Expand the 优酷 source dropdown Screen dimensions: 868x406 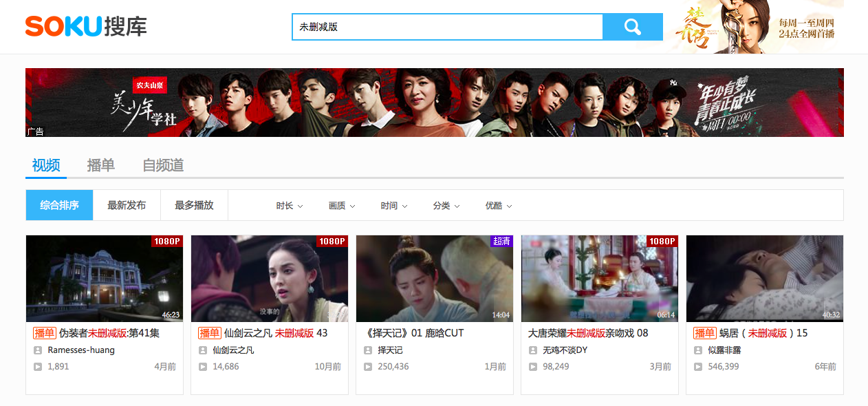(x=499, y=206)
